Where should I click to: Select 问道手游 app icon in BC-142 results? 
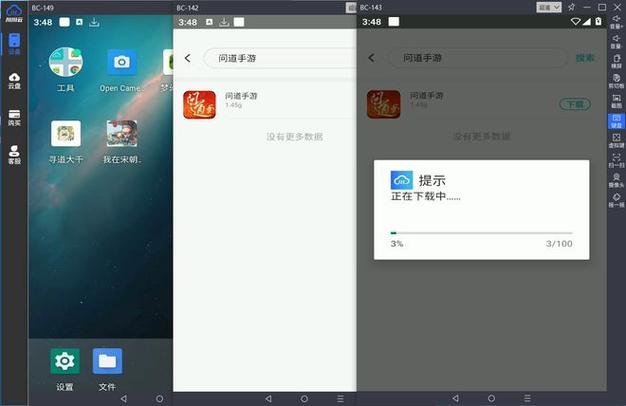pyautogui.click(x=199, y=105)
